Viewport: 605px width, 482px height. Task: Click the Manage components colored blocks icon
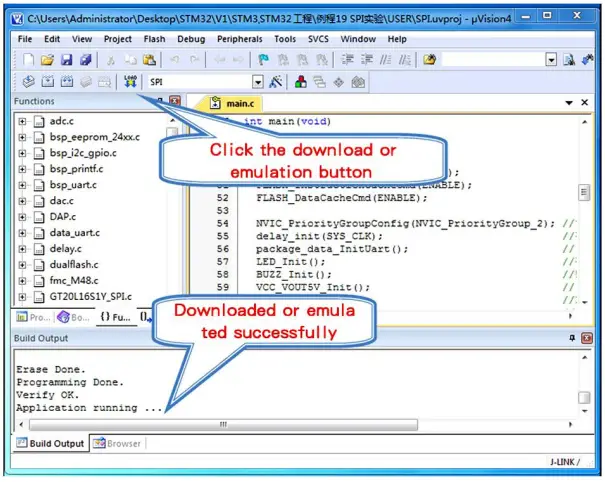(x=301, y=82)
